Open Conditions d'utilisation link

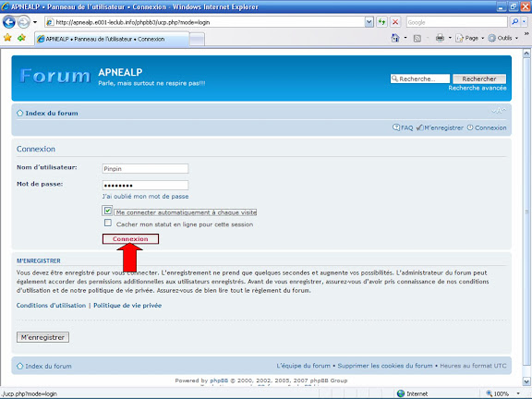click(51, 306)
